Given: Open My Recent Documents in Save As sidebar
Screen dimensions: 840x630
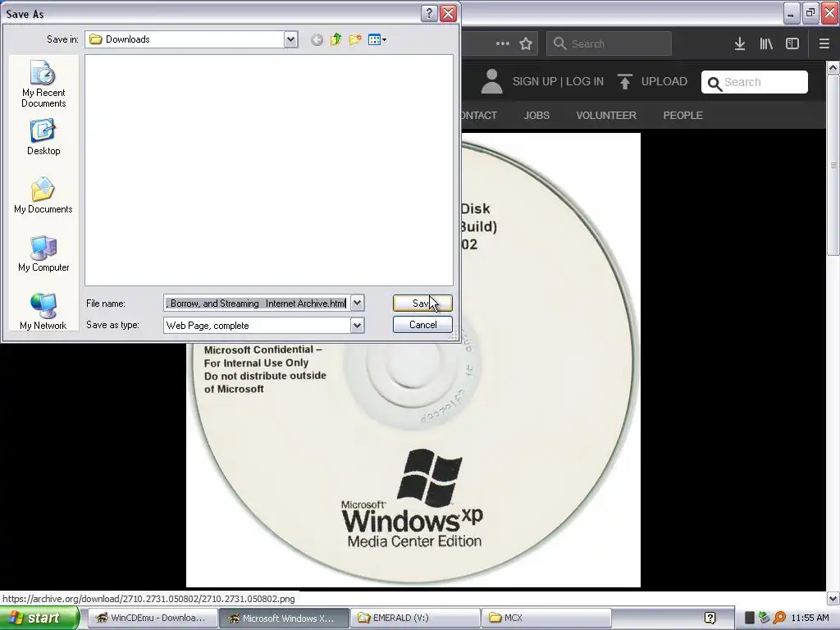Looking at the screenshot, I should [x=43, y=84].
